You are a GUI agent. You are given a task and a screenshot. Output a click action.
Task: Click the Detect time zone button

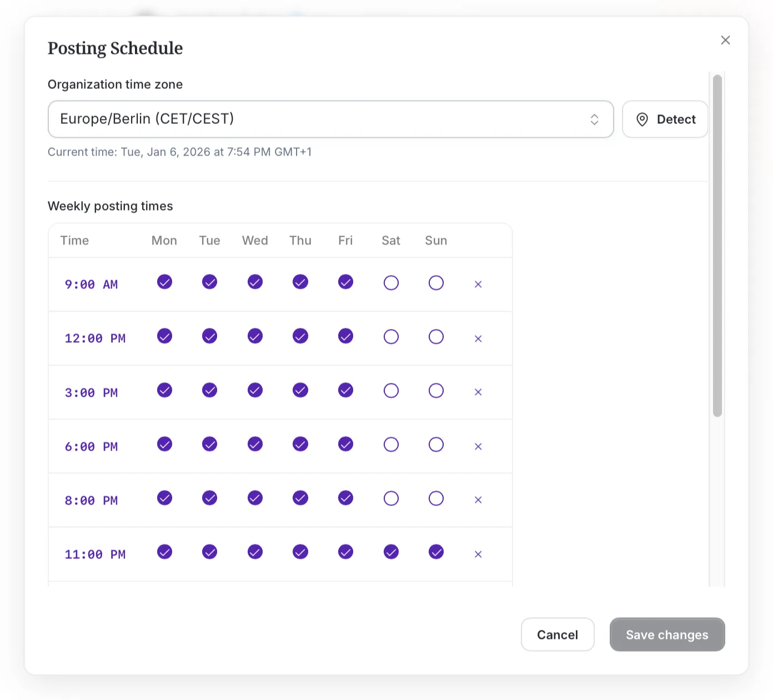[665, 119]
